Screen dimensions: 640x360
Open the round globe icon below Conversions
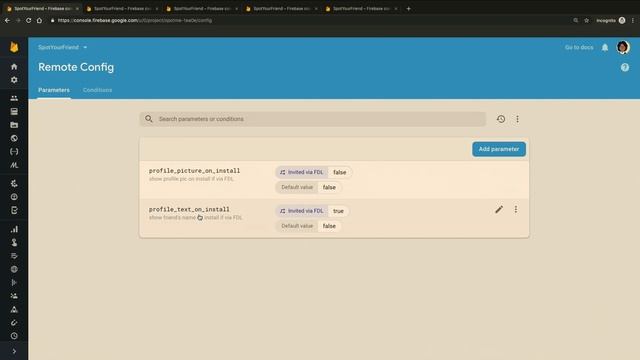click(14, 269)
